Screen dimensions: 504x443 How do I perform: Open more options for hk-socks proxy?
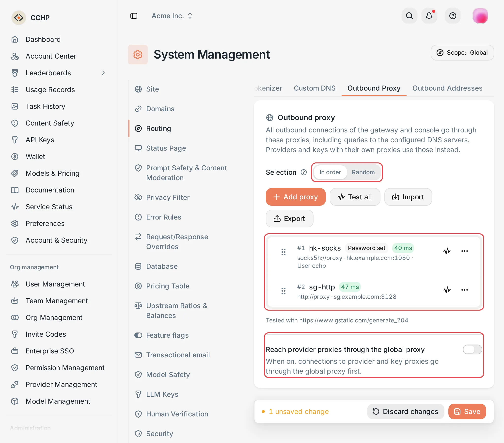pyautogui.click(x=464, y=251)
